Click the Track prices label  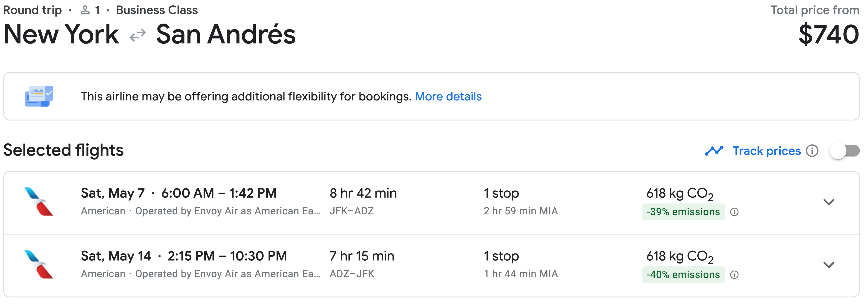coord(767,151)
